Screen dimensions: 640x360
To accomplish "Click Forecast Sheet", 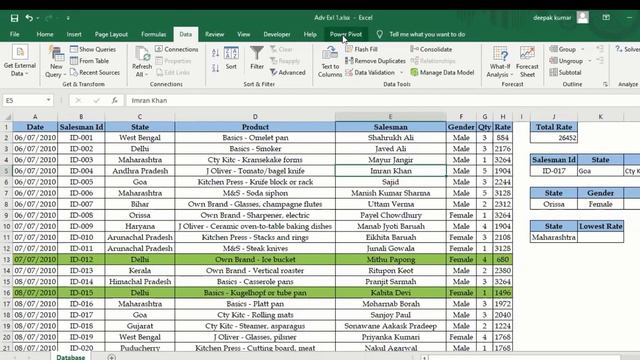I will 527,61.
